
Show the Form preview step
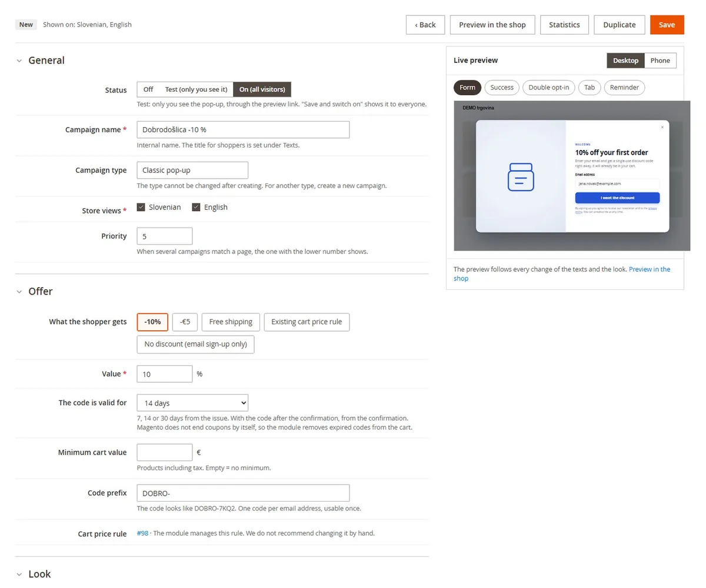(468, 88)
